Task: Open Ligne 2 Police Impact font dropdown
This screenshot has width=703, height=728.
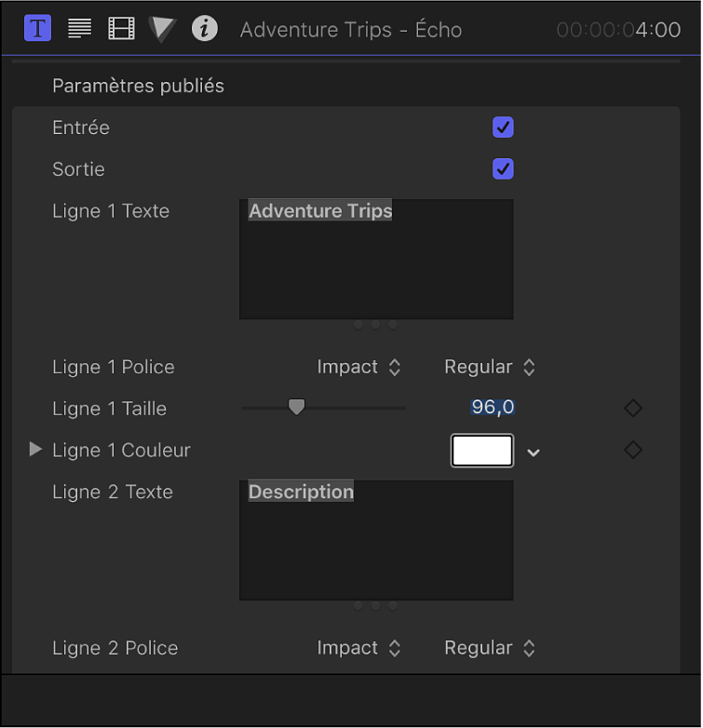Action: click(358, 648)
